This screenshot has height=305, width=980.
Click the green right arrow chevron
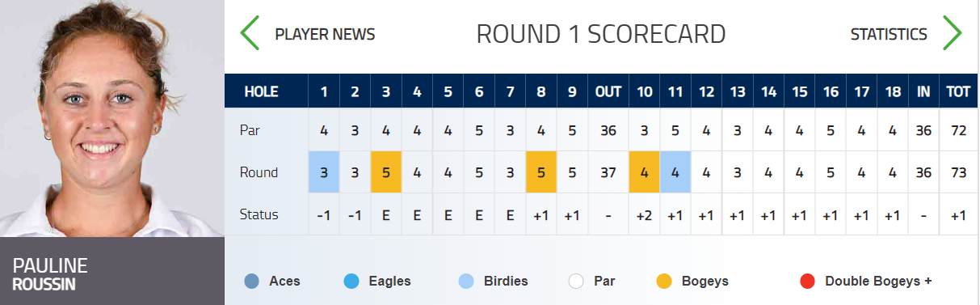point(953,33)
